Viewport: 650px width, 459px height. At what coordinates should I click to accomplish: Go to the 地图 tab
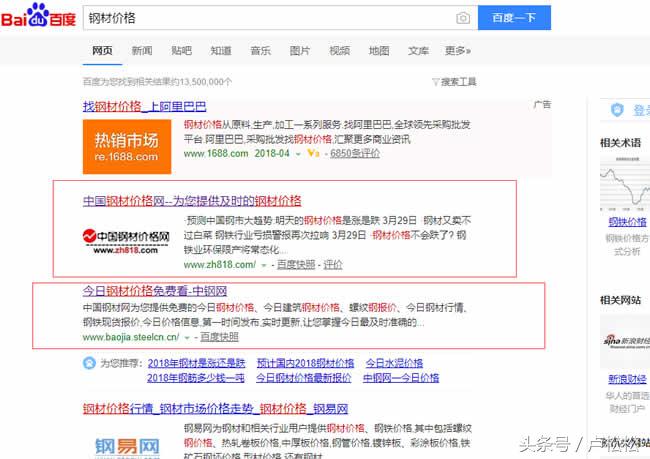tap(379, 51)
